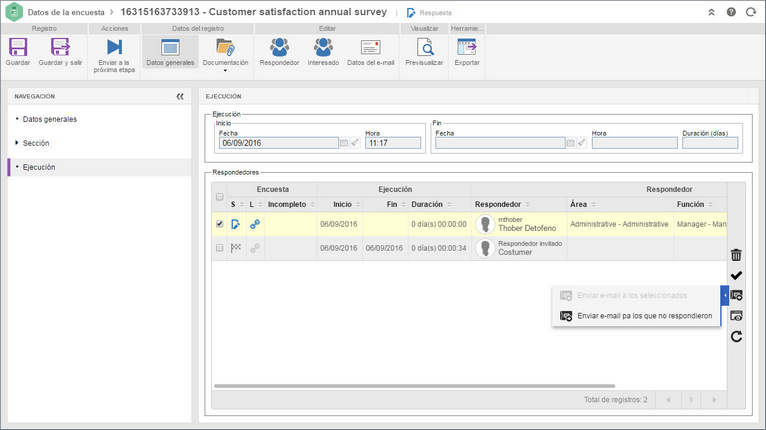766x430 pixels.
Task: Go to next page of records
Action: (714, 400)
